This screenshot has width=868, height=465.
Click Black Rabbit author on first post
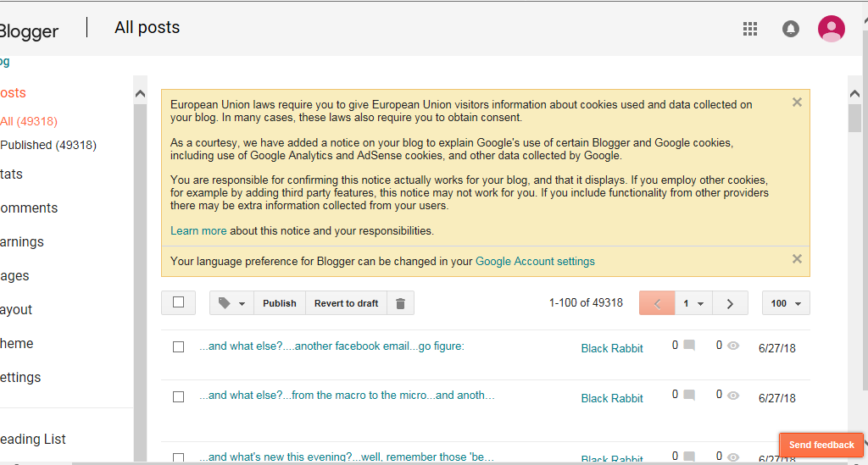pyautogui.click(x=612, y=348)
